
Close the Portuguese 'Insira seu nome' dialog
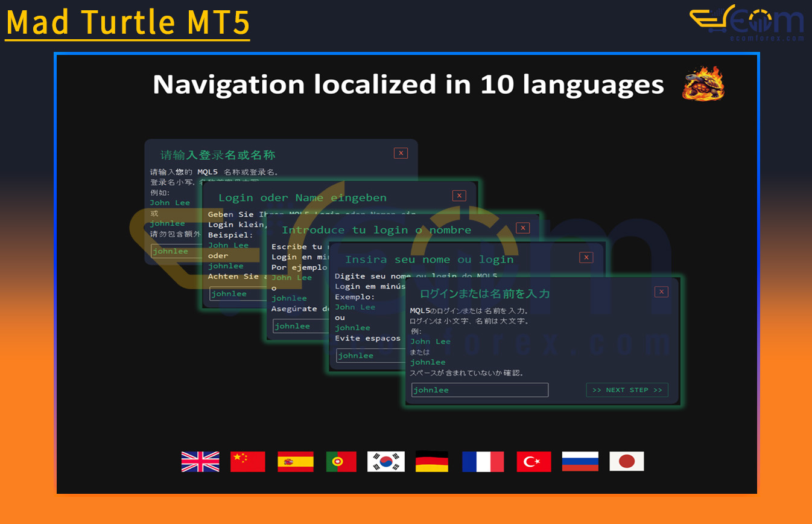pyautogui.click(x=586, y=258)
